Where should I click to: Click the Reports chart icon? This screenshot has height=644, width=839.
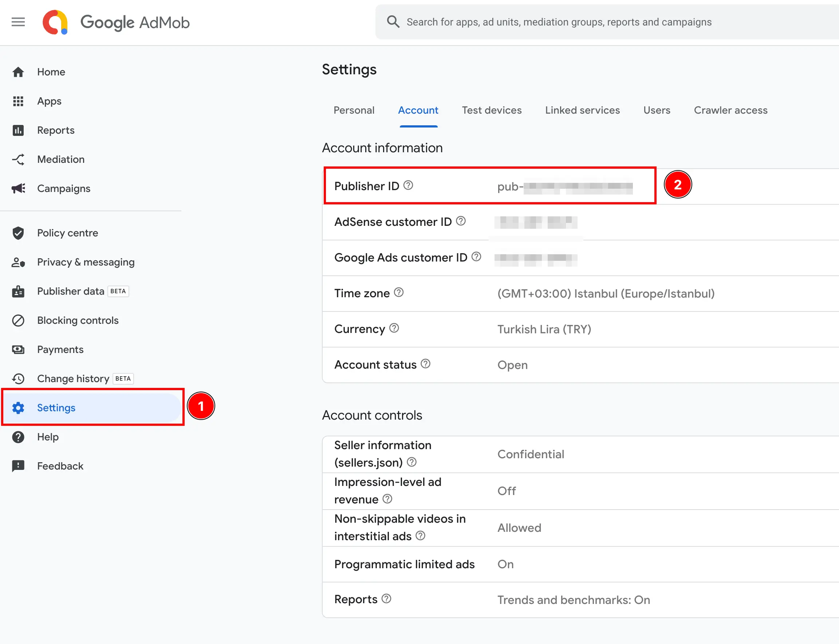pos(18,130)
